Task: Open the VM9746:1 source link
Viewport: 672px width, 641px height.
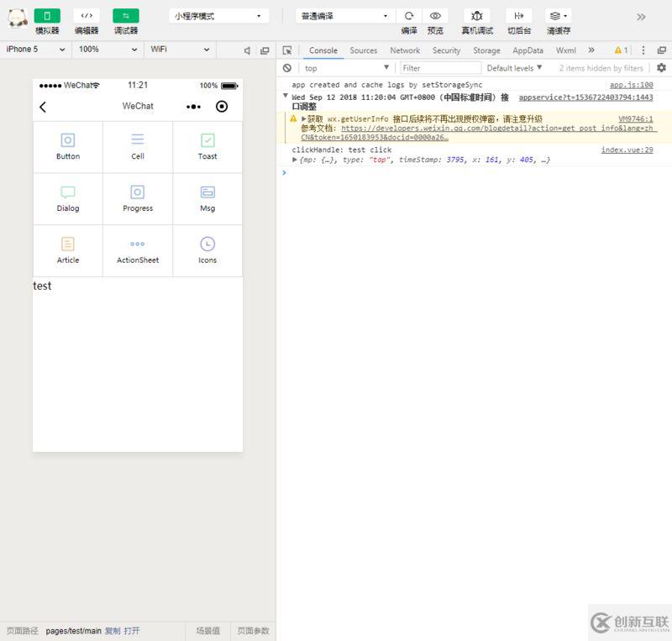Action: coord(636,118)
